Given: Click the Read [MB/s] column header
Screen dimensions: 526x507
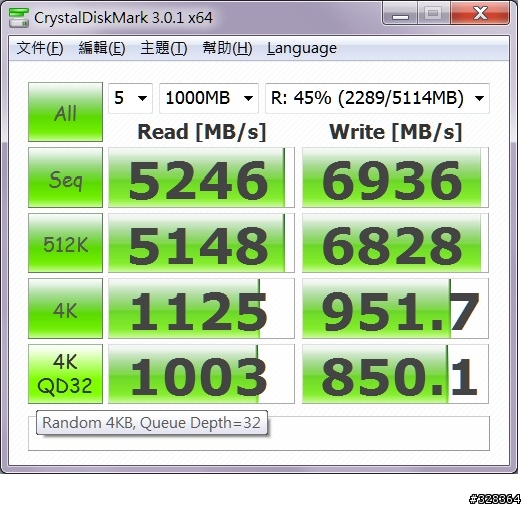Looking at the screenshot, I should tap(202, 132).
